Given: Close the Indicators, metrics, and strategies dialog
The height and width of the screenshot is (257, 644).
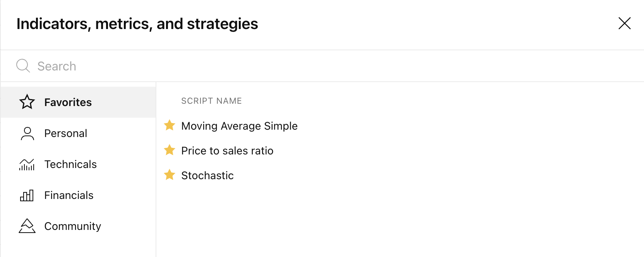Looking at the screenshot, I should click(624, 24).
